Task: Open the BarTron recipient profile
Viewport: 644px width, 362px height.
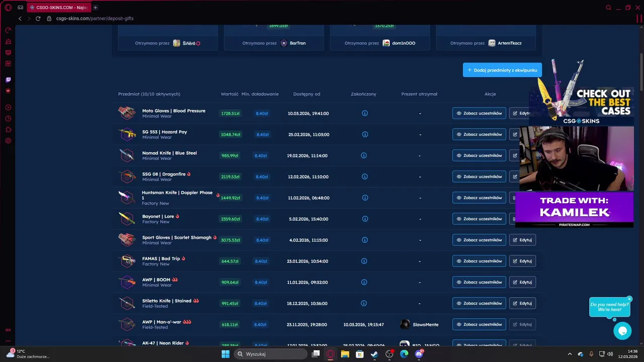Action: pyautogui.click(x=293, y=43)
